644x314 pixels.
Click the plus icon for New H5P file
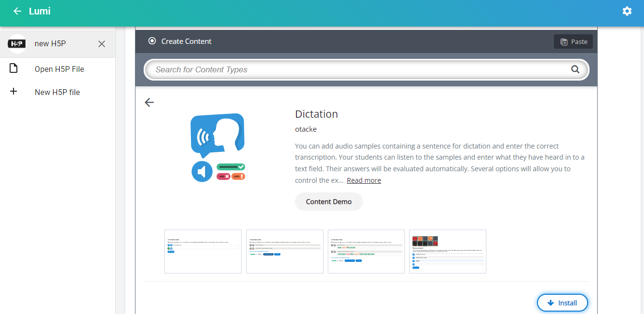coord(13,92)
